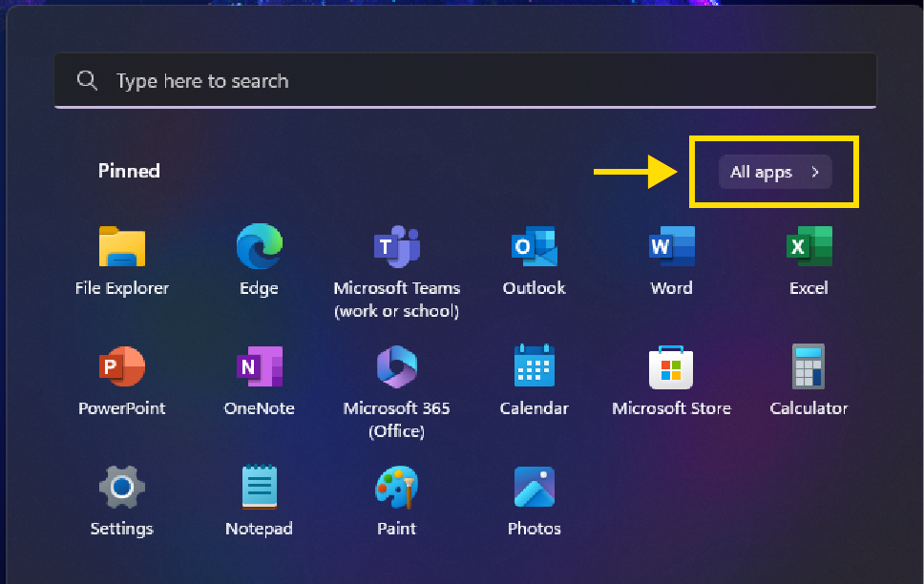The width and height of the screenshot is (924, 584).
Task: Launch OneNote
Action: pyautogui.click(x=259, y=367)
